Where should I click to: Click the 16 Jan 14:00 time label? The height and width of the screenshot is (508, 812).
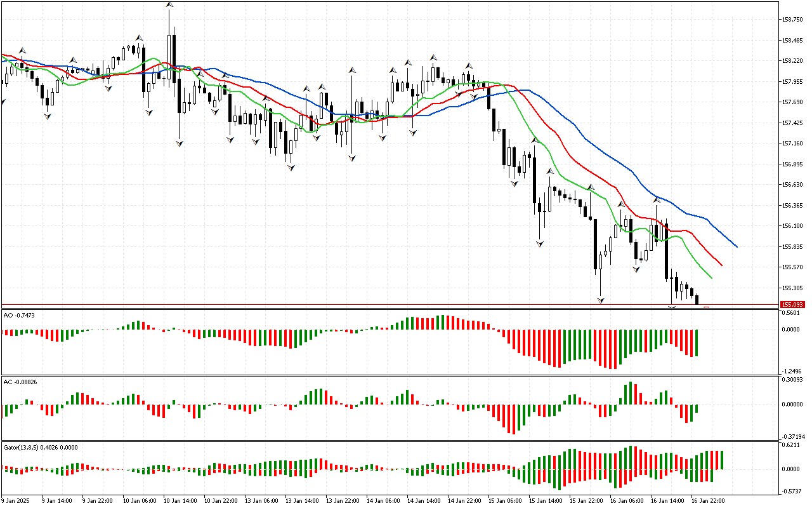click(667, 500)
